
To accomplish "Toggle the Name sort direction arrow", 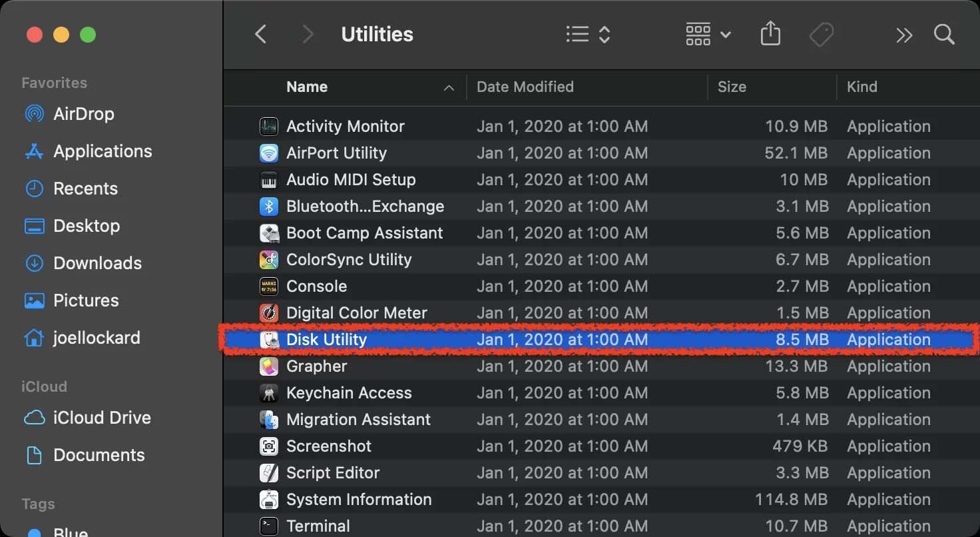I will (449, 87).
